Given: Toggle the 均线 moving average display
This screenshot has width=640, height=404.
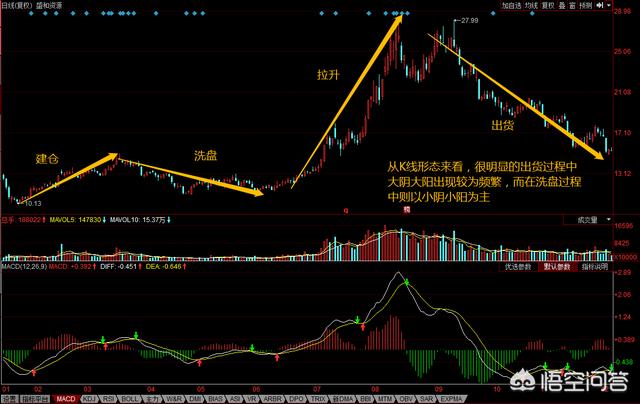Looking at the screenshot, I should 531,5.
